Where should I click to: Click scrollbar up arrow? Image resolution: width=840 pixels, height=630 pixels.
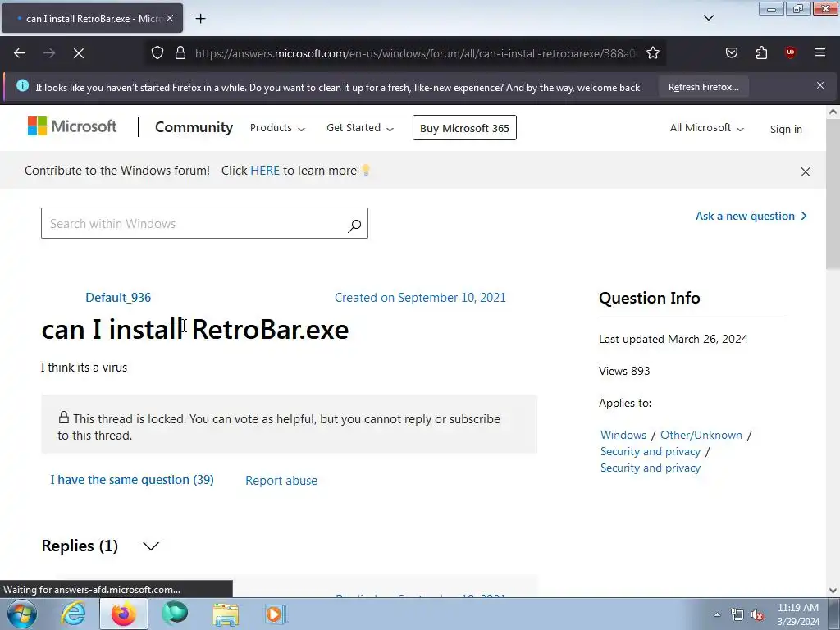(833, 112)
